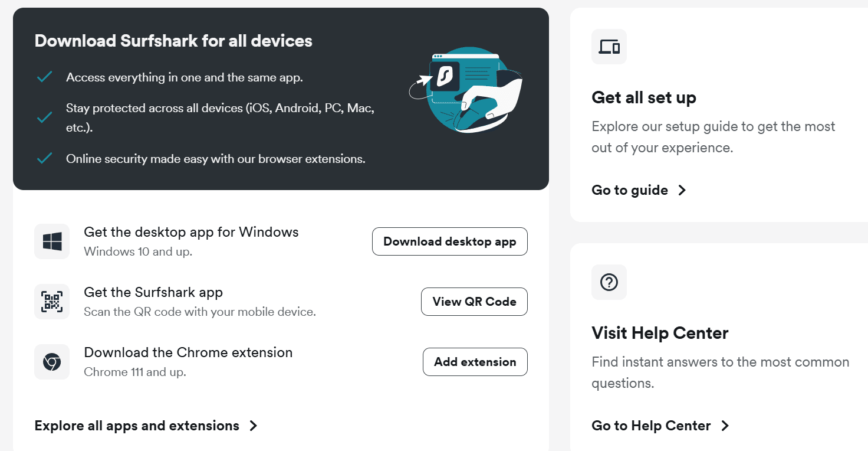Viewport: 868px width, 451px height.
Task: Click the checkmark beside Access everything line
Action: coord(44,77)
